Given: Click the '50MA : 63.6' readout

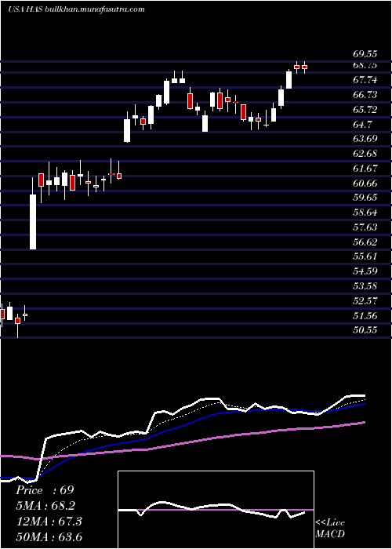Looking at the screenshot, I should tap(49, 536).
